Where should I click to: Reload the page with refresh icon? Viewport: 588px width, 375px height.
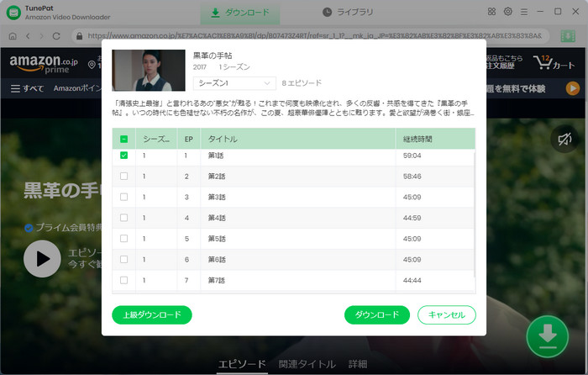[56, 36]
